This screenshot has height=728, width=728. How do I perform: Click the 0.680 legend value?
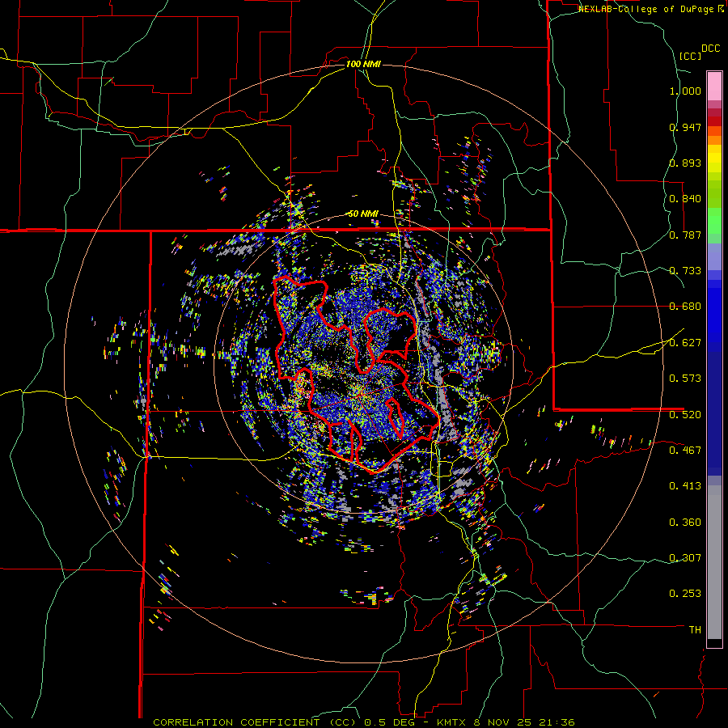click(685, 307)
